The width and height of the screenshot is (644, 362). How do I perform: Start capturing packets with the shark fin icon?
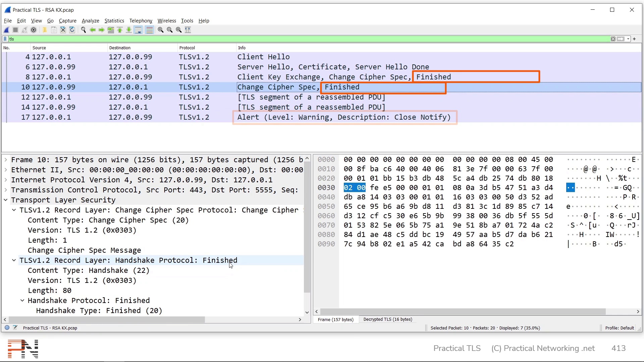[6, 30]
